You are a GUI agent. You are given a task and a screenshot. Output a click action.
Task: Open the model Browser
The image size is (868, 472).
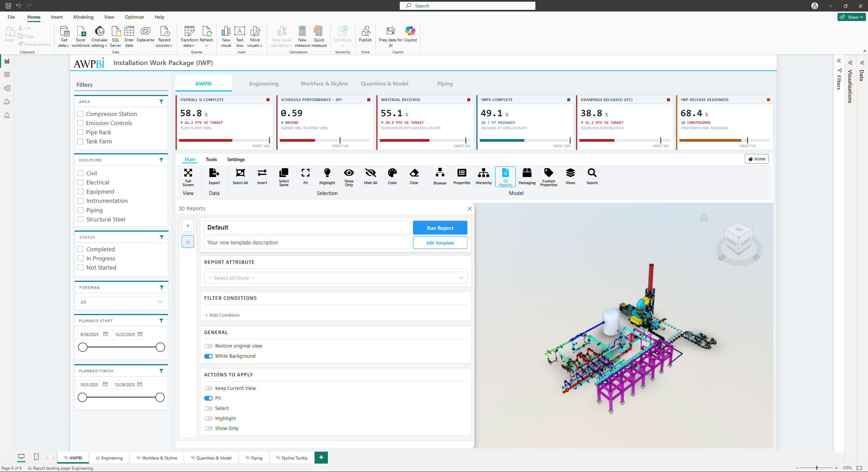440,177
